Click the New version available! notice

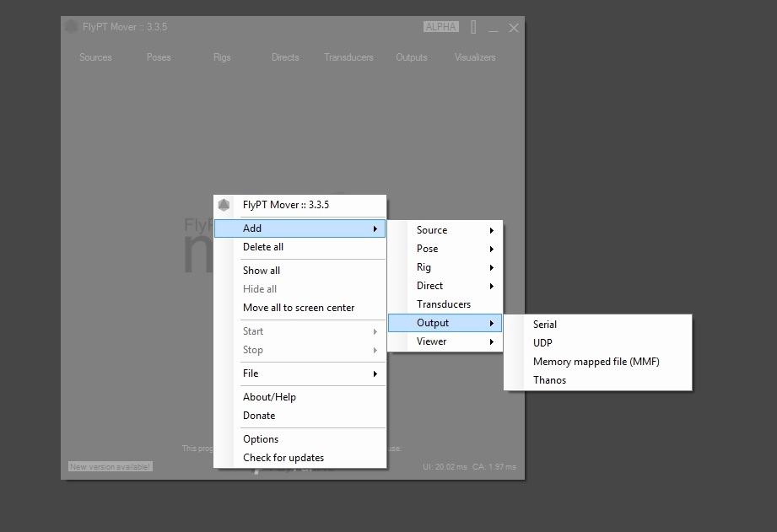(110, 466)
